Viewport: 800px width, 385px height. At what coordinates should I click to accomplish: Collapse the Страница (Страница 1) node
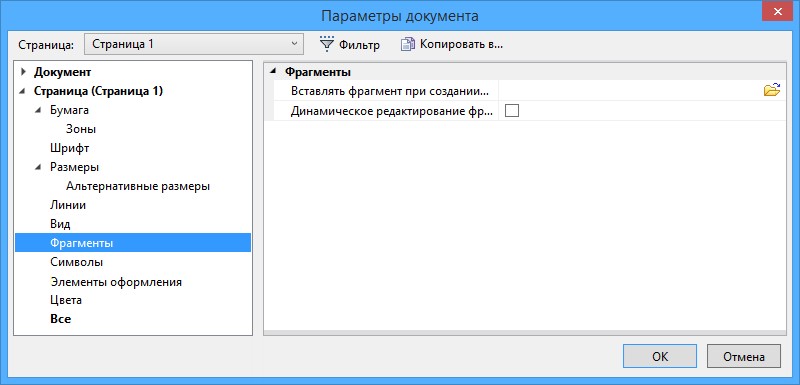pyautogui.click(x=23, y=92)
